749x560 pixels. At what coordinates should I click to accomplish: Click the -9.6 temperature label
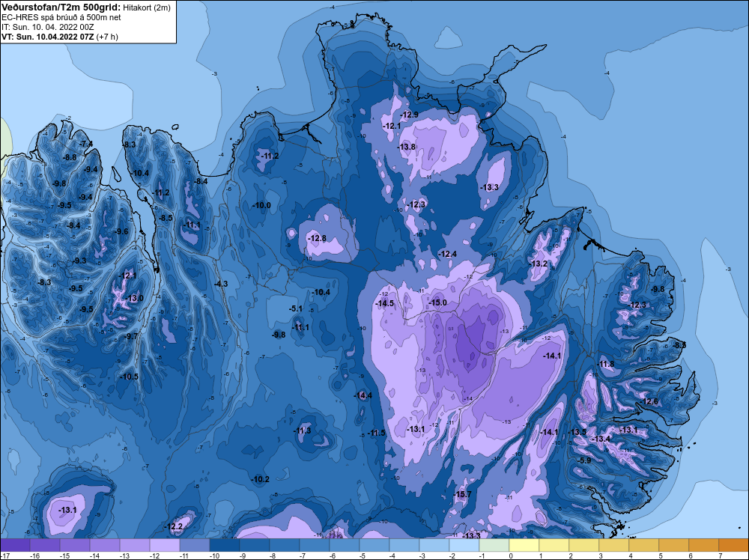coord(121,231)
